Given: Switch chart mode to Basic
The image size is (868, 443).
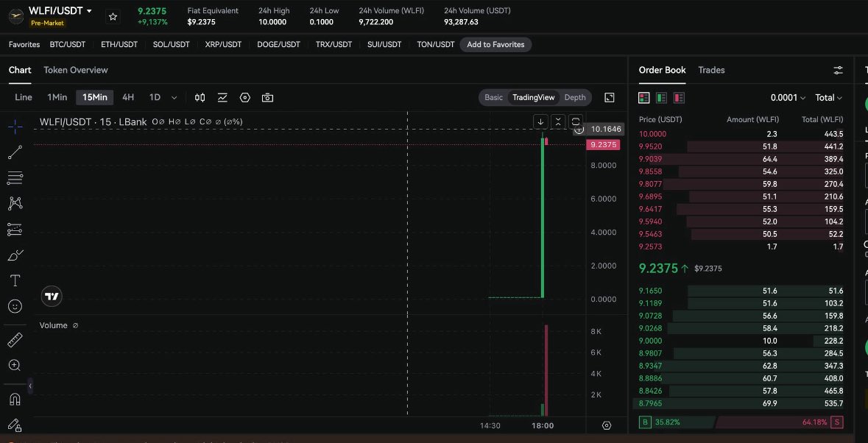Looking at the screenshot, I should click(494, 97).
